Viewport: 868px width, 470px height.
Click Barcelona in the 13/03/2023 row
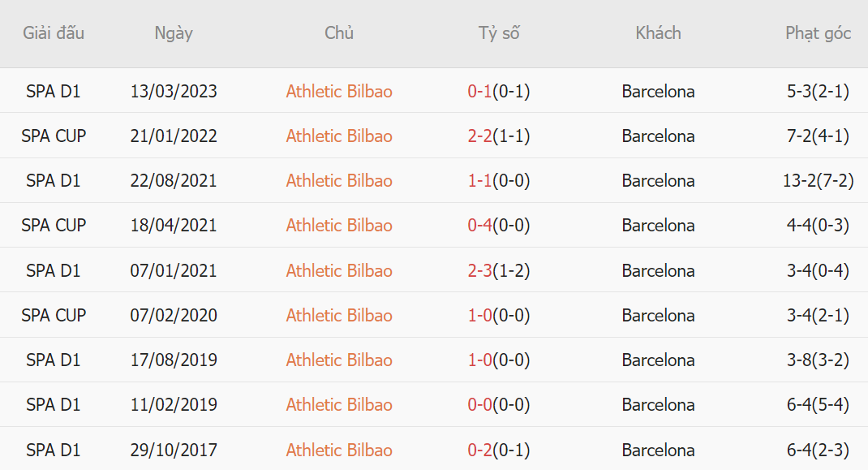point(658,92)
